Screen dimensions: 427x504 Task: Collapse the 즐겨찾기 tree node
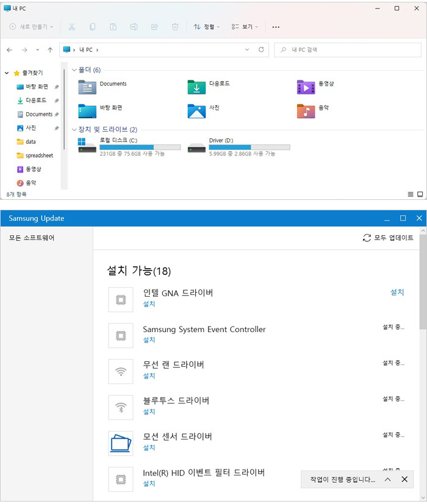[x=7, y=73]
